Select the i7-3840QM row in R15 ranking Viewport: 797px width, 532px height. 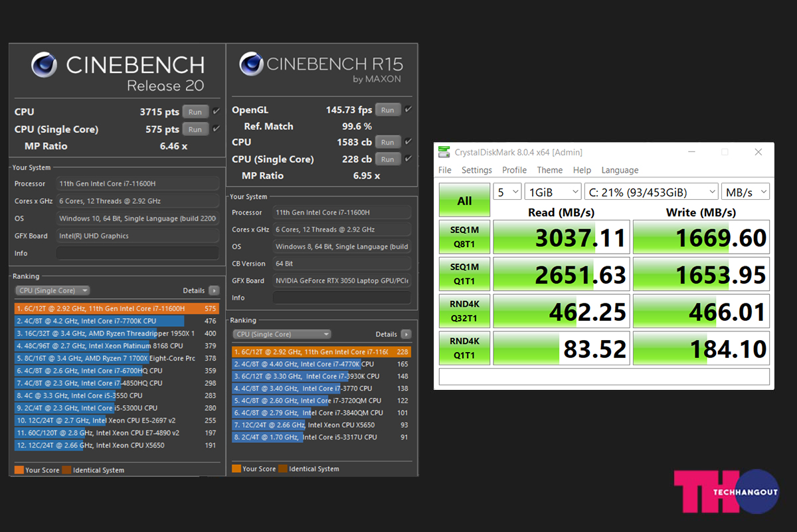(321, 413)
